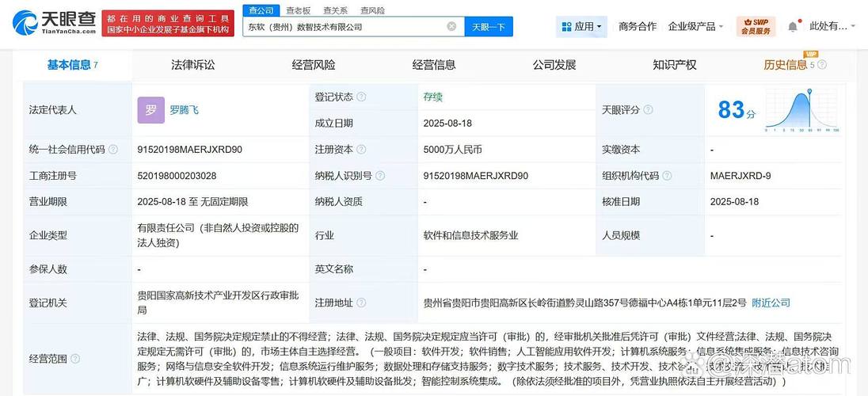This screenshot has width=868, height=396.
Task: Select the 知识产权 tab
Action: pyautogui.click(x=675, y=65)
